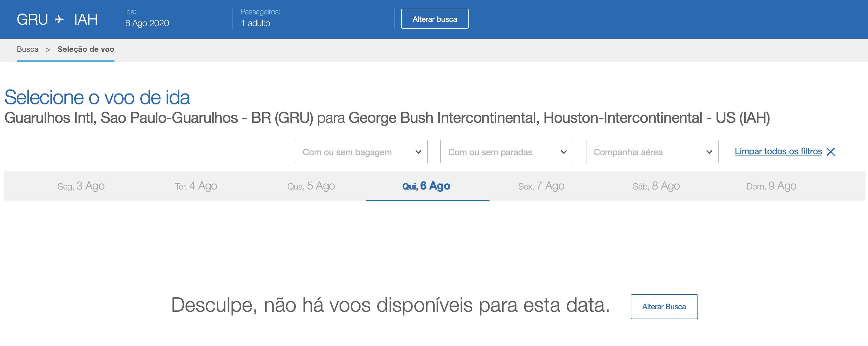Choose the Qua, 5 Ago date tab
The height and width of the screenshot is (346, 868).
[311, 186]
